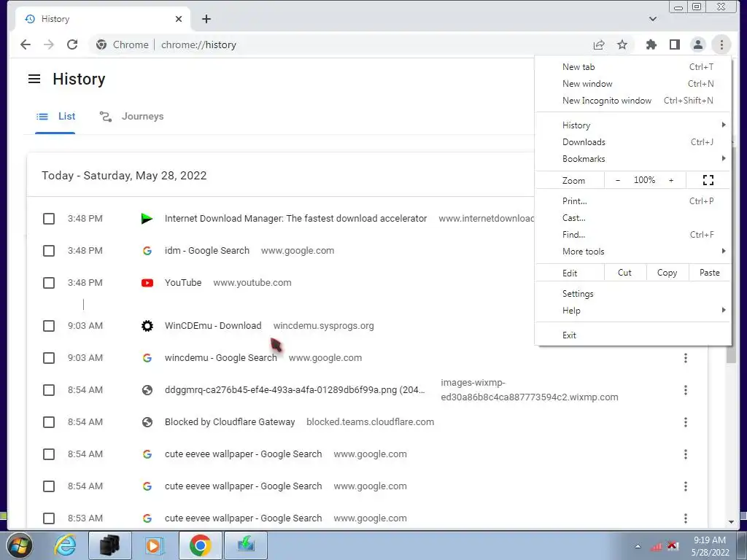Open more actions for 8:53 AM eevee search
Viewport: 747px width, 560px height.
point(686,518)
